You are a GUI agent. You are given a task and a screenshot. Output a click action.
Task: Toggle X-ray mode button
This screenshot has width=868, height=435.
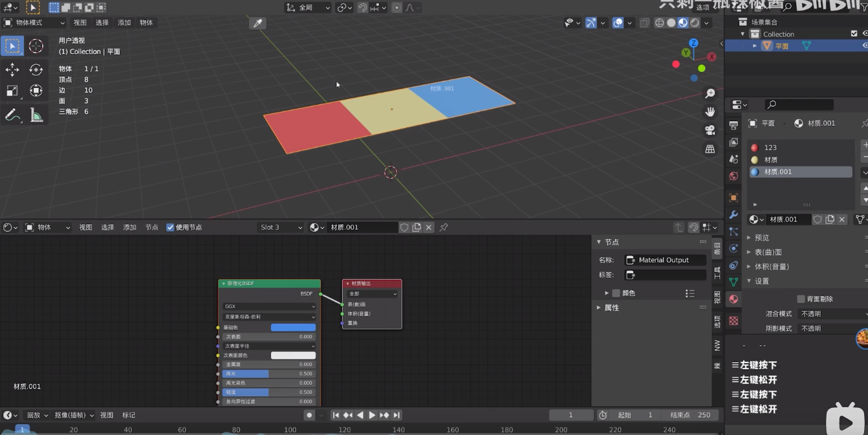[x=644, y=23]
